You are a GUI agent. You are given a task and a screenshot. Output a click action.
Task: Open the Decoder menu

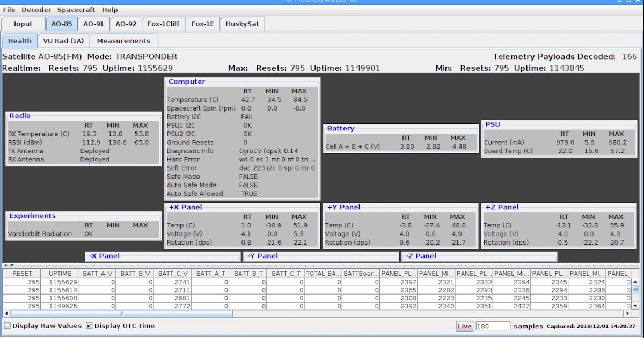click(x=36, y=9)
